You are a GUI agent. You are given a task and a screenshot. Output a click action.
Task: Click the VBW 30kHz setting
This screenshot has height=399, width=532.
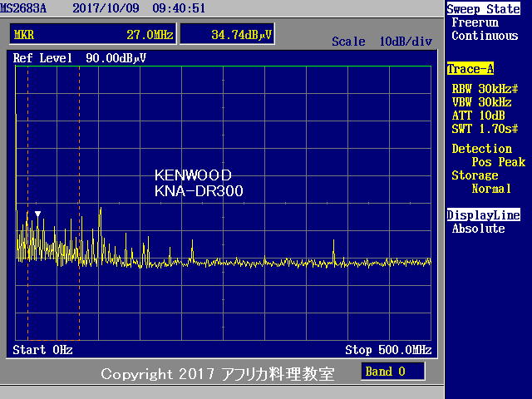[x=481, y=102]
